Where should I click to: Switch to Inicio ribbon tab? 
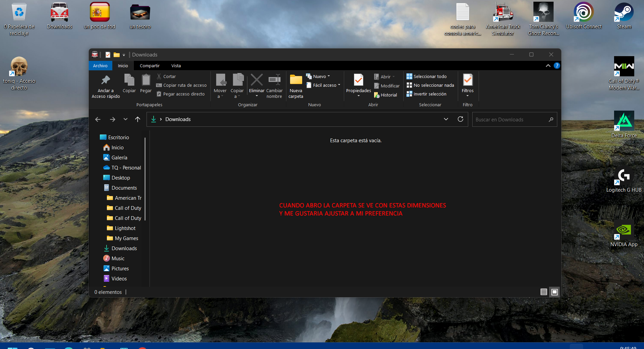(123, 66)
